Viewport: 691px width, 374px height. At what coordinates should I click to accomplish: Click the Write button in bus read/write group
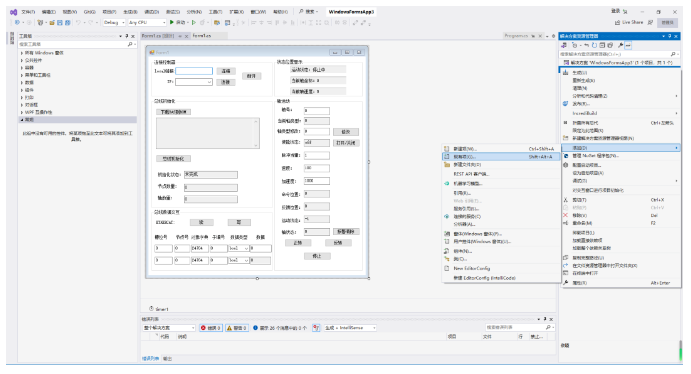coord(239,222)
